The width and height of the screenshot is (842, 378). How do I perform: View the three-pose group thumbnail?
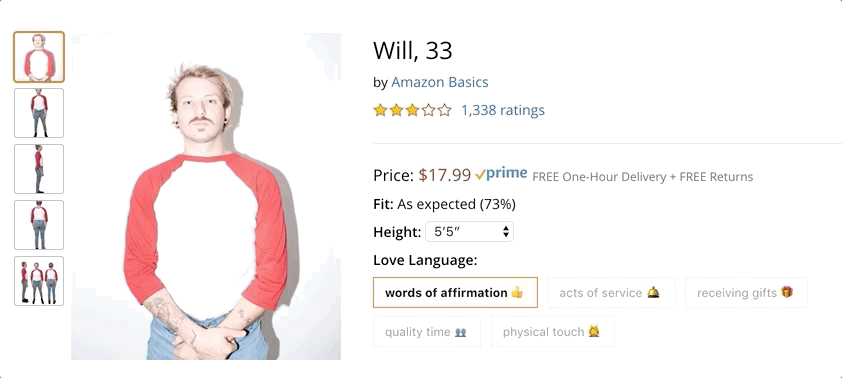(39, 281)
